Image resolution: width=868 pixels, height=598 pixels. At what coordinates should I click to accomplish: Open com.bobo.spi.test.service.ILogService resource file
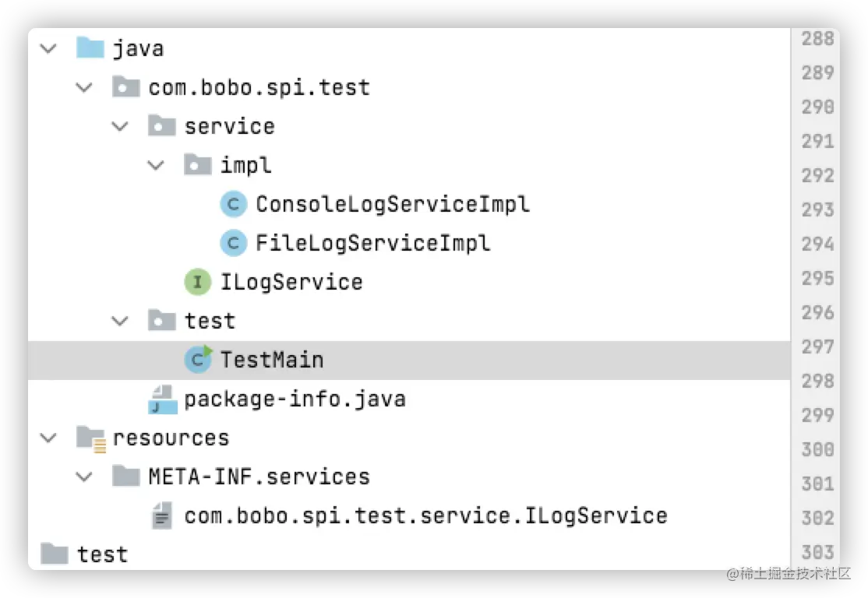coord(425,515)
